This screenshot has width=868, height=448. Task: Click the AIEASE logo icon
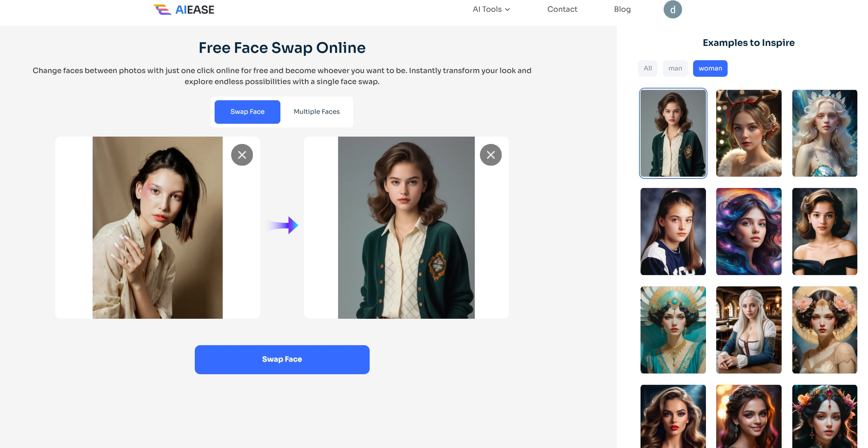(x=162, y=10)
